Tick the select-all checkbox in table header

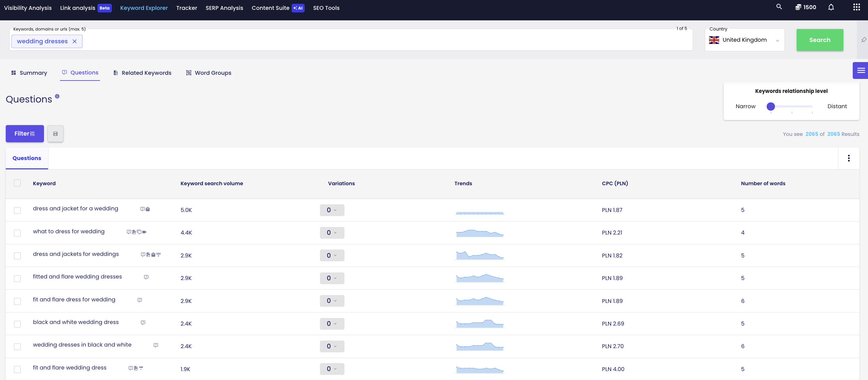click(x=18, y=183)
